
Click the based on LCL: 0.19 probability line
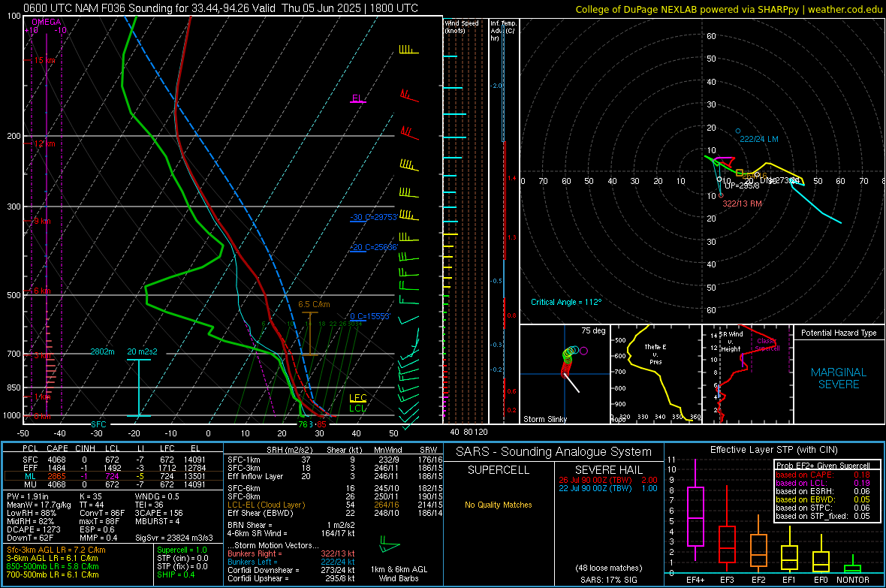coord(823,483)
